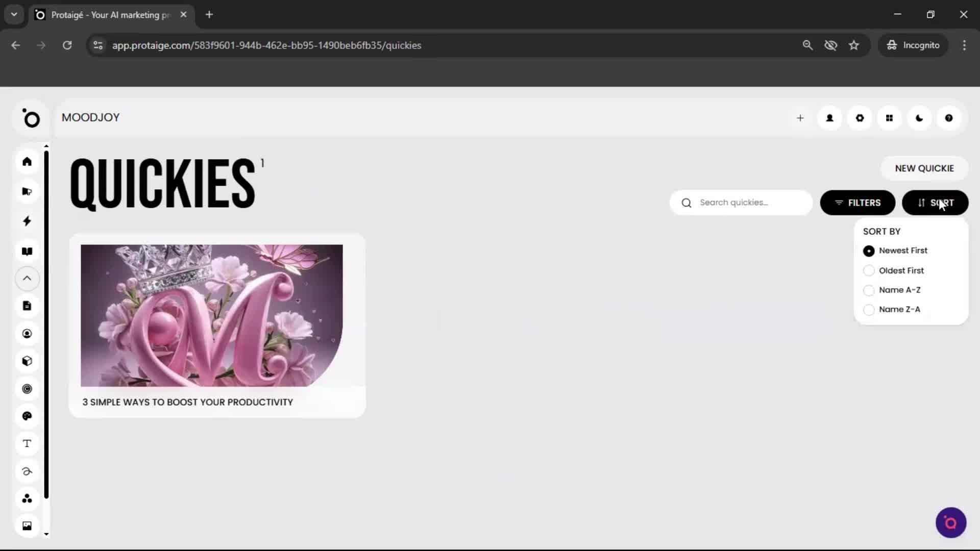Select the 3D cube tool in sidebar

27,361
